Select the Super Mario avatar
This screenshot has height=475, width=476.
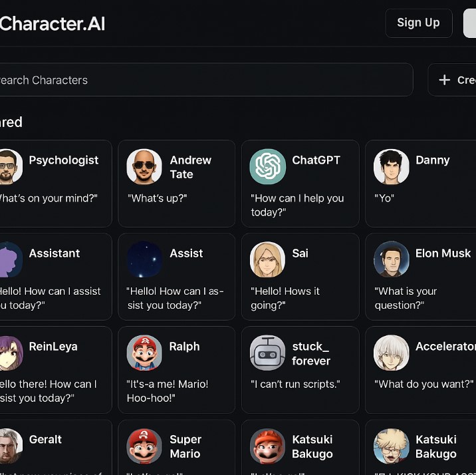point(144,446)
